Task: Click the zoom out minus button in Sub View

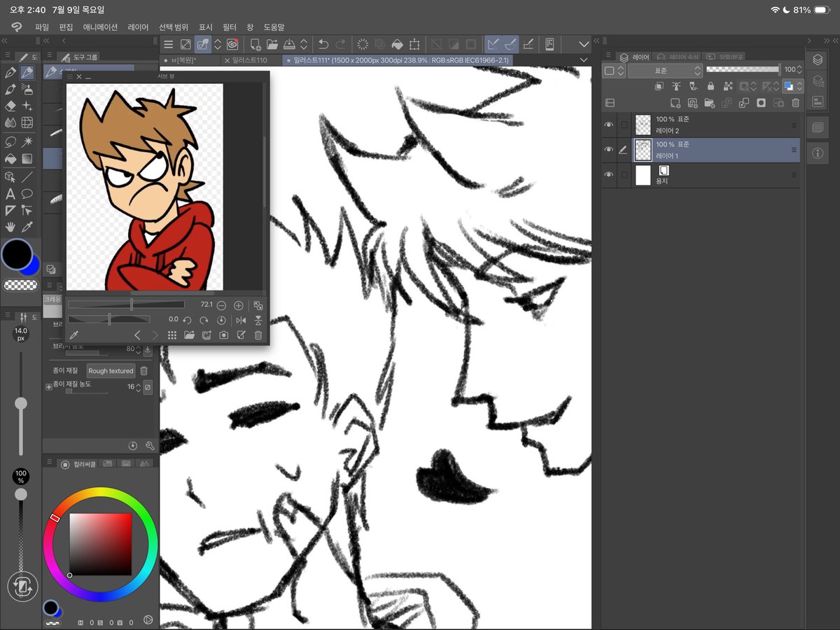Action: [x=221, y=306]
